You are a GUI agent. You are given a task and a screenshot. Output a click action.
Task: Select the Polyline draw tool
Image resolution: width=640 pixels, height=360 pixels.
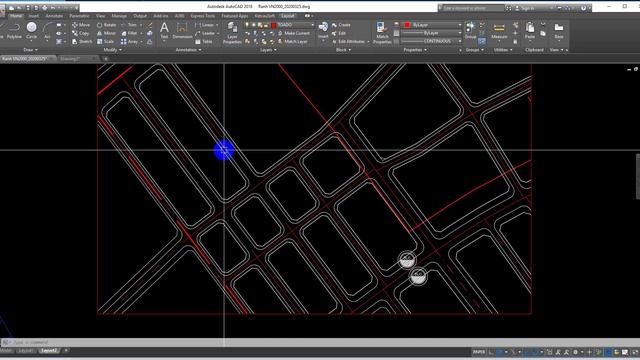point(14,31)
